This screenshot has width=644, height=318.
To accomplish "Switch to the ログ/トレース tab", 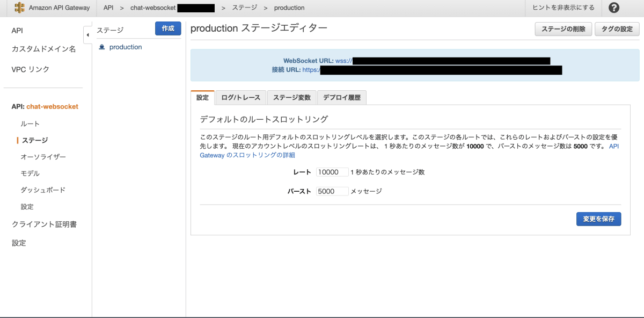I will pos(241,97).
